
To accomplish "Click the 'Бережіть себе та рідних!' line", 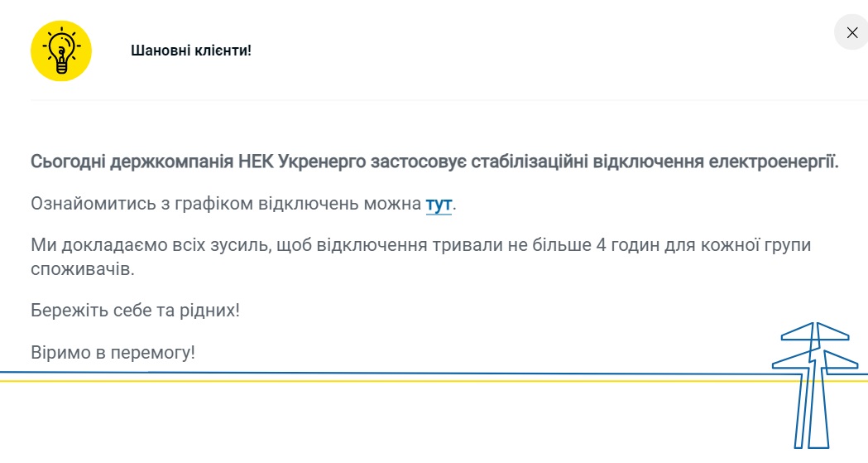I will (135, 310).
